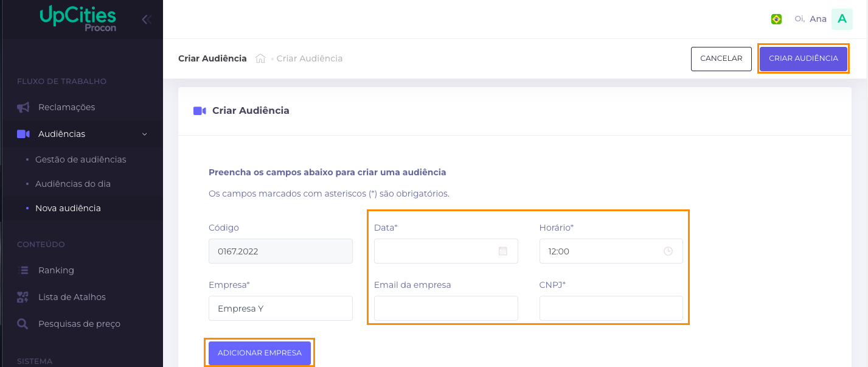Open the clock icon in Horário field
This screenshot has width=868, height=367.
point(668,251)
